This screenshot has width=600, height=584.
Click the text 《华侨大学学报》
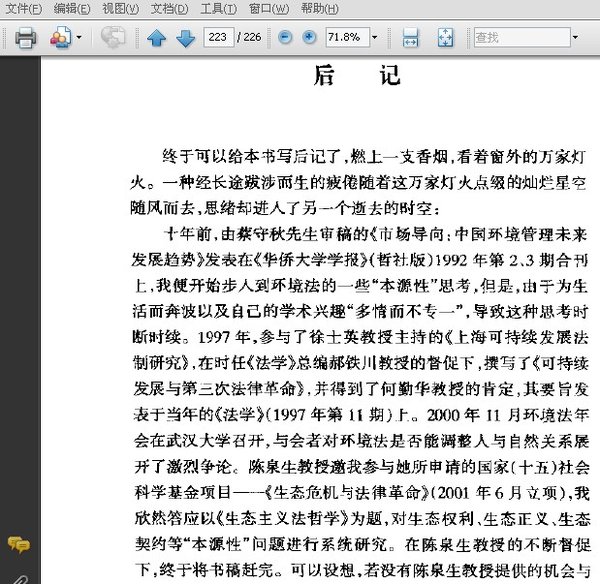pyautogui.click(x=310, y=260)
